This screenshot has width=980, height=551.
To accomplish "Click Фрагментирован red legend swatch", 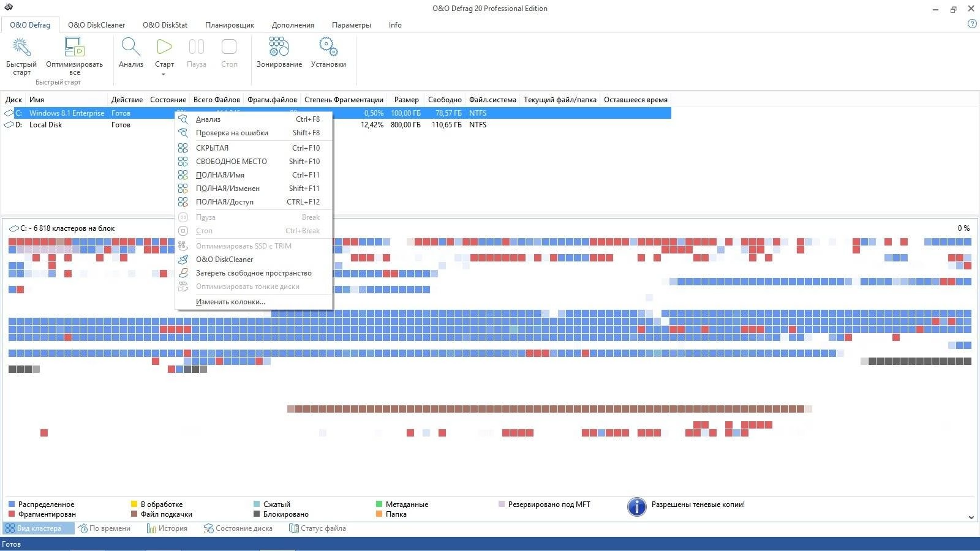I will (12, 514).
